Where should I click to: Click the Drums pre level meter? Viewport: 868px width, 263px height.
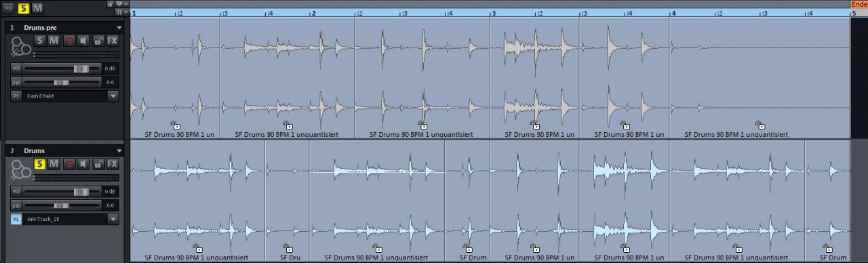[76, 54]
